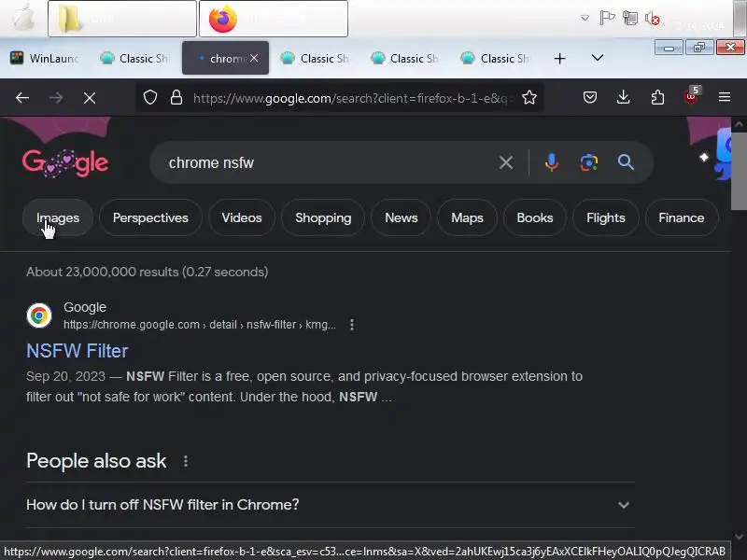The width and height of the screenshot is (747, 560).
Task: Filter results by Perspectives
Action: [x=150, y=218]
